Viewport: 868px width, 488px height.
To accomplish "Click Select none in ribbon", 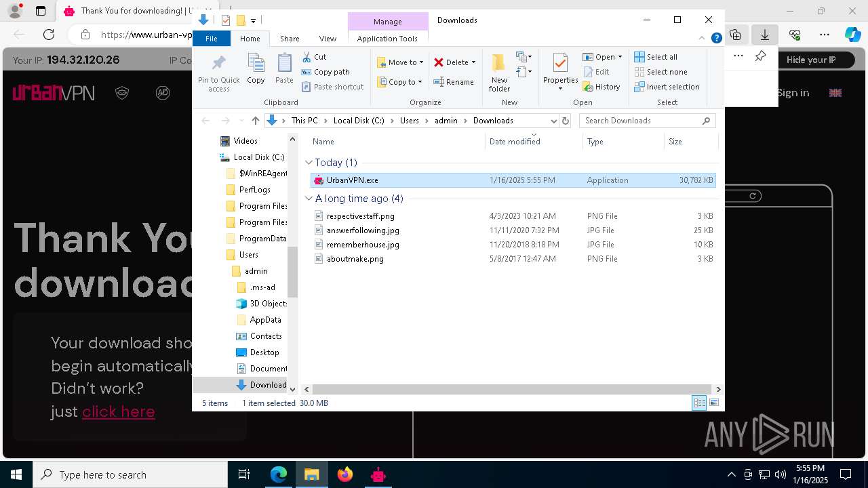I will (x=660, y=72).
